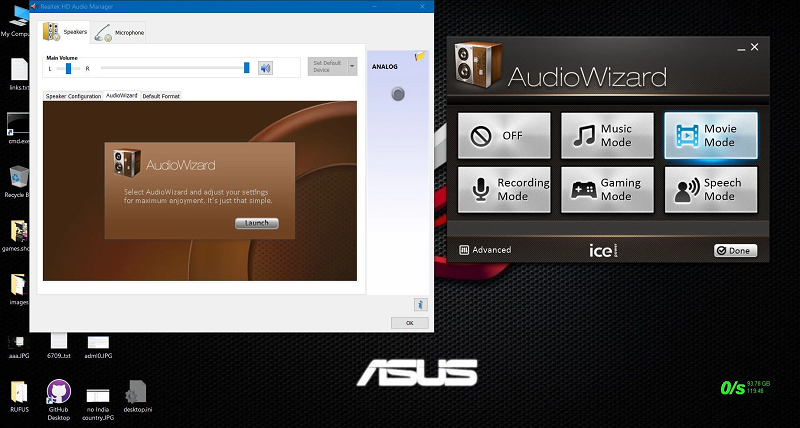Click the Done button in AudioWizard
The width and height of the screenshot is (800, 428).
[x=735, y=250]
